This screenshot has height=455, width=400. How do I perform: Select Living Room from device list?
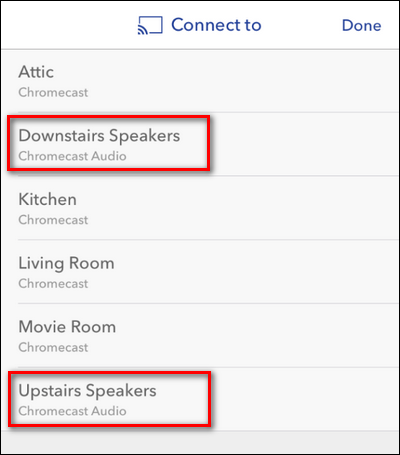(200, 272)
